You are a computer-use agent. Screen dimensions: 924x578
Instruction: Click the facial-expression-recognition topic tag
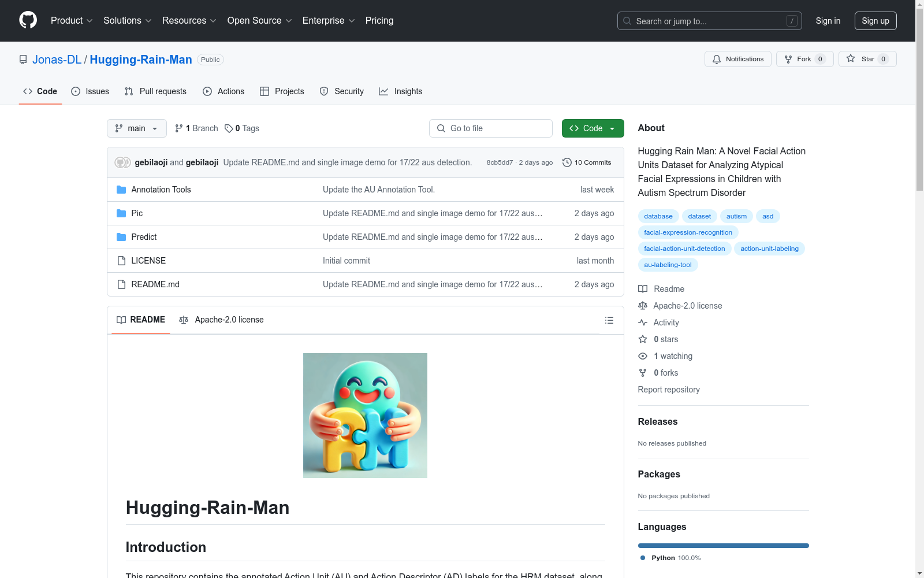tap(688, 232)
